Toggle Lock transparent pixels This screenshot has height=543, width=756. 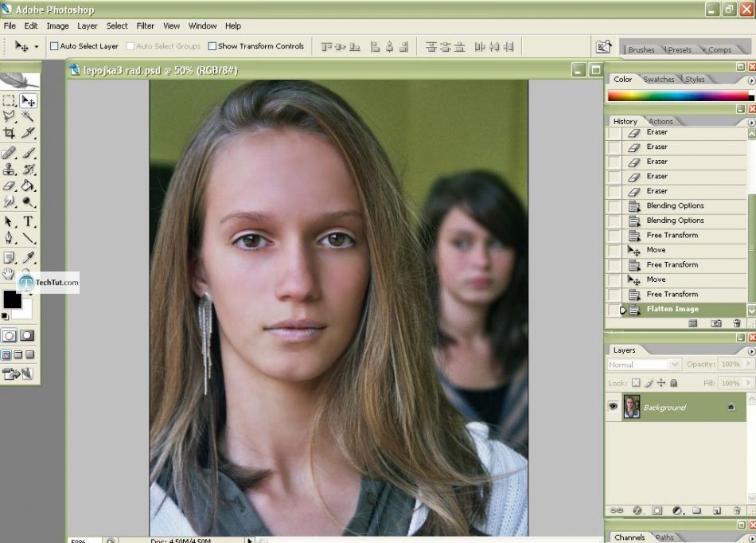(636, 383)
